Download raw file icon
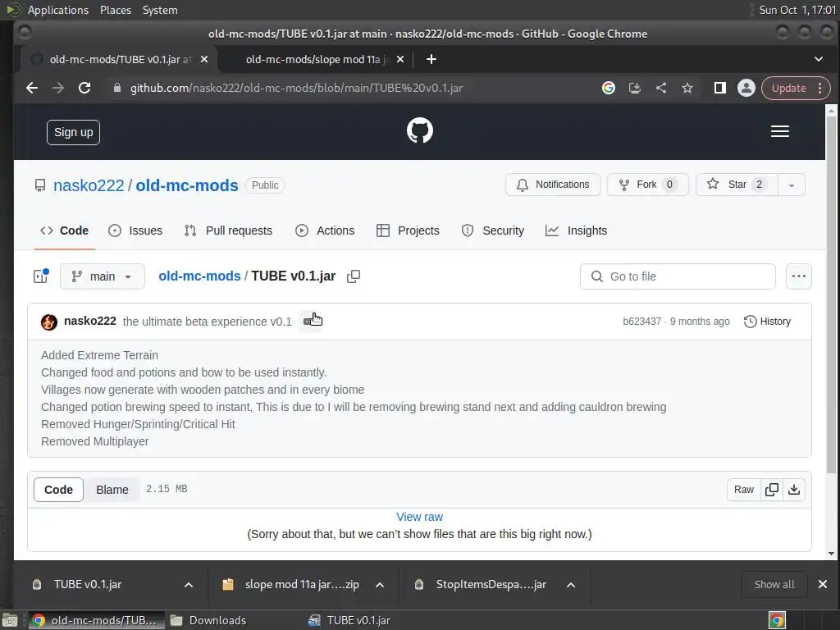Image resolution: width=840 pixels, height=630 pixels. click(794, 490)
